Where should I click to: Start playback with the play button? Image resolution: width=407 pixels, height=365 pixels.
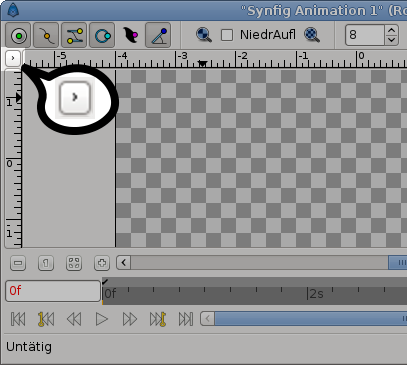pyautogui.click(x=102, y=319)
